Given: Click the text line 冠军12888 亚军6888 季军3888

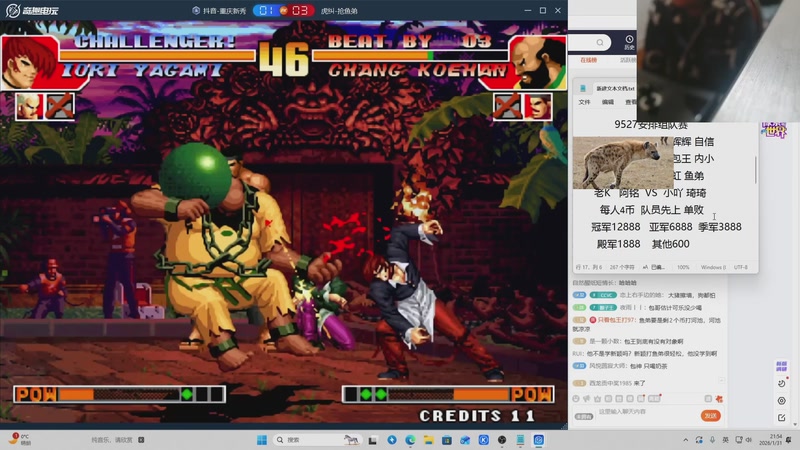Looking at the screenshot, I should click(x=666, y=227).
